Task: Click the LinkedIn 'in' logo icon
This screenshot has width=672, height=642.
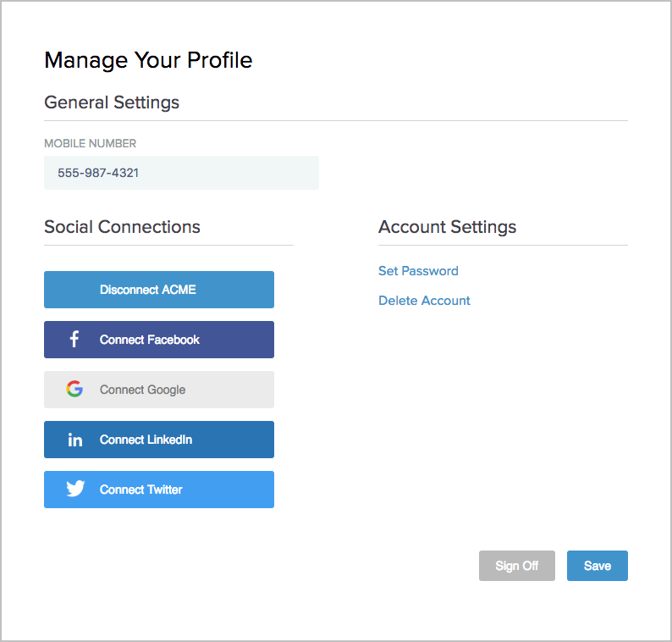Action: tap(74, 440)
